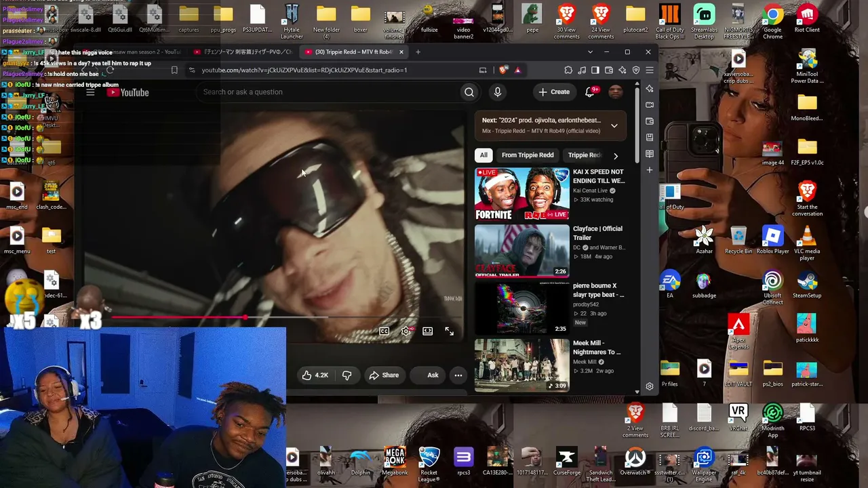
Task: Bookmark this page in the address bar
Action: click(174, 70)
